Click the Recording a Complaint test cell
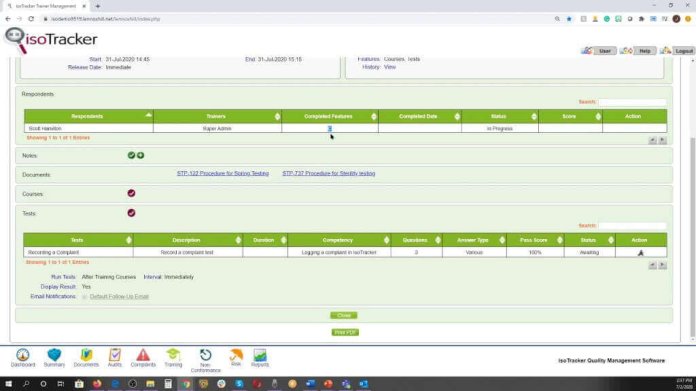This screenshot has width=696, height=391. coord(78,253)
